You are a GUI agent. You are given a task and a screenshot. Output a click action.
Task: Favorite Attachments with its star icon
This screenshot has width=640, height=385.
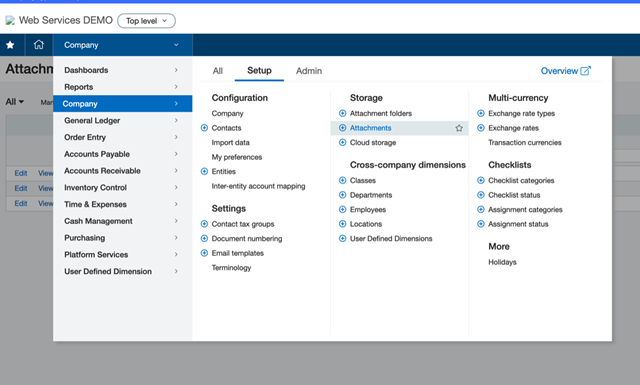tap(459, 128)
